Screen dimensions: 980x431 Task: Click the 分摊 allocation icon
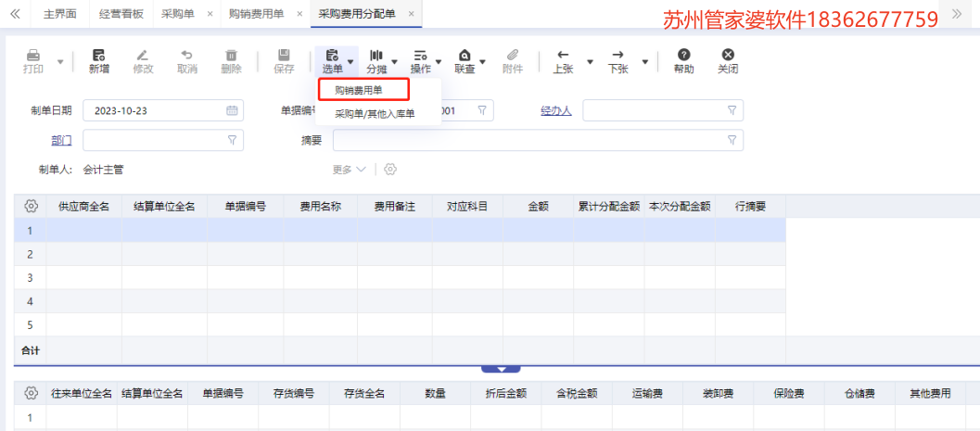pos(376,56)
